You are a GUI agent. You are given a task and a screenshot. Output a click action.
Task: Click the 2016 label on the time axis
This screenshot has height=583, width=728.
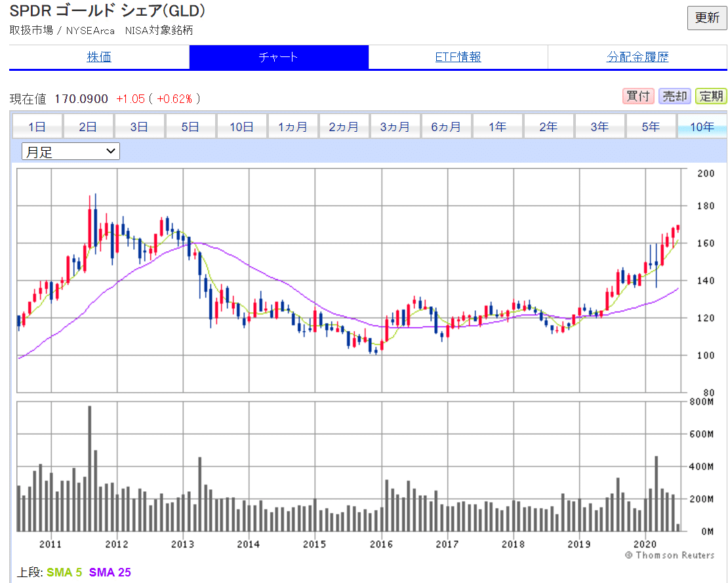click(381, 544)
